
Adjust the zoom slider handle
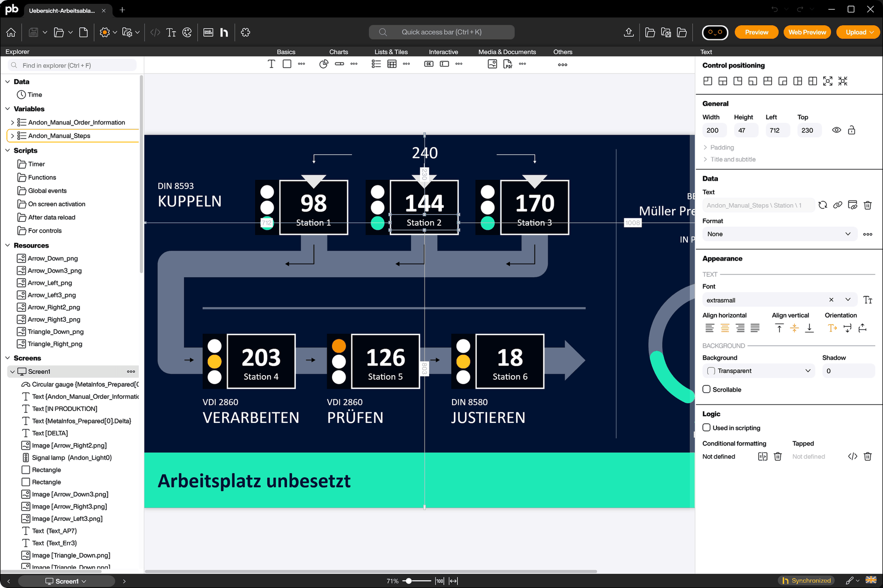pyautogui.click(x=408, y=581)
